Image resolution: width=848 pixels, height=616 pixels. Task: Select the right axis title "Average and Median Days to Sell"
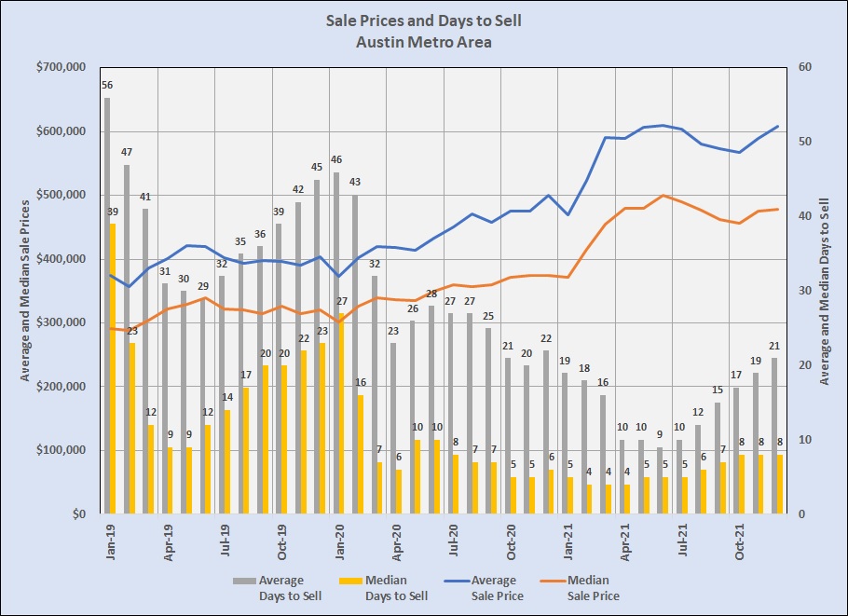pyautogui.click(x=824, y=291)
